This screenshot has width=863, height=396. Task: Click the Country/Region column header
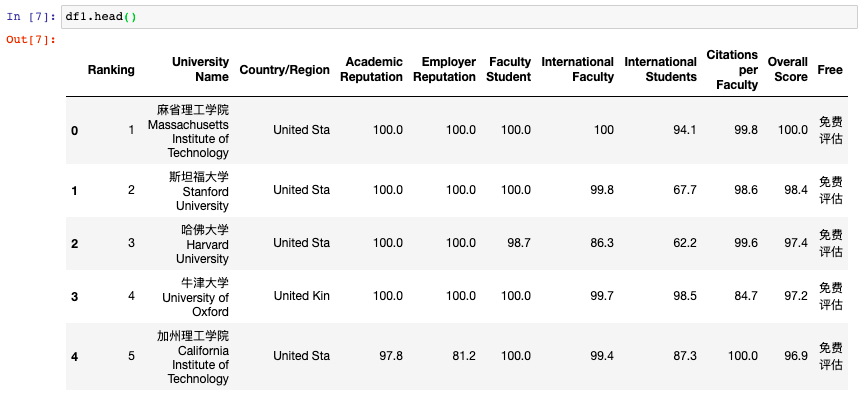[285, 70]
